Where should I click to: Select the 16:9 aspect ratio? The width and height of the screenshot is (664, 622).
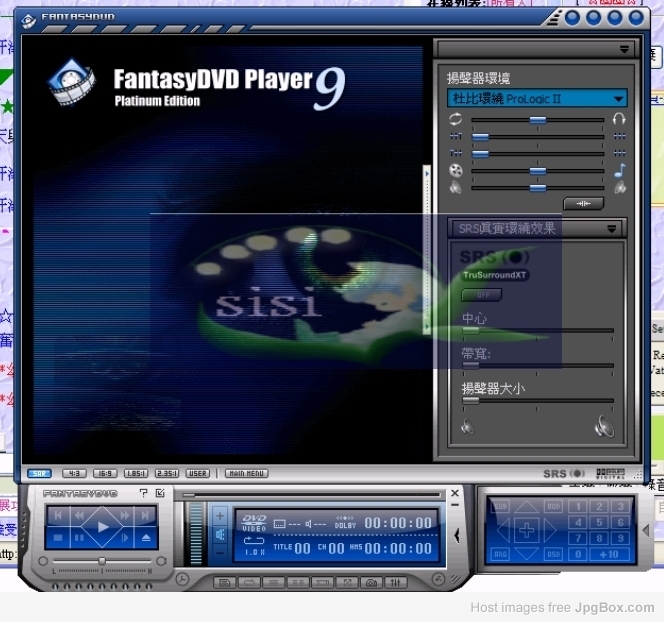(105, 473)
